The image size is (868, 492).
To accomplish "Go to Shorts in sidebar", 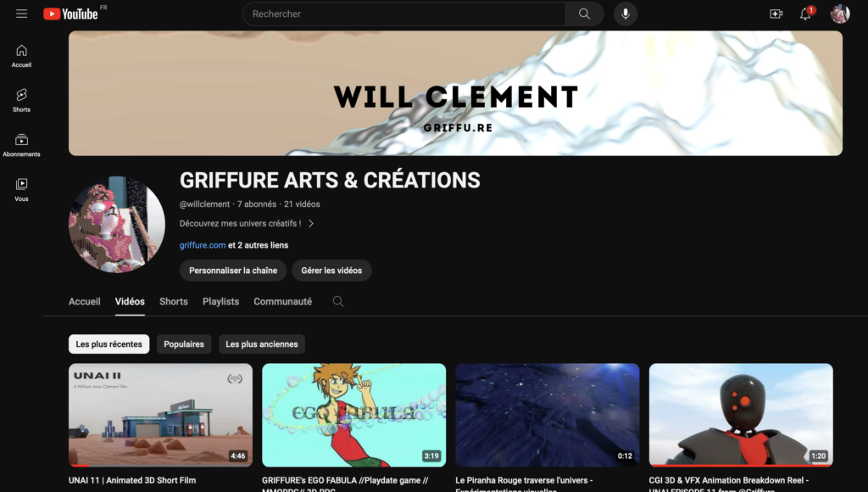I will coord(21,100).
